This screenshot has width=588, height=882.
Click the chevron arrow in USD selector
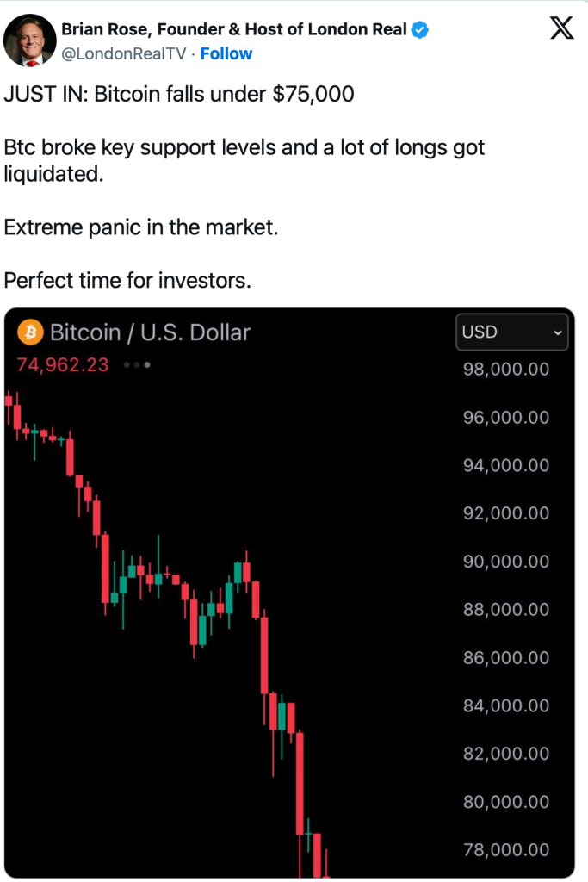(557, 332)
